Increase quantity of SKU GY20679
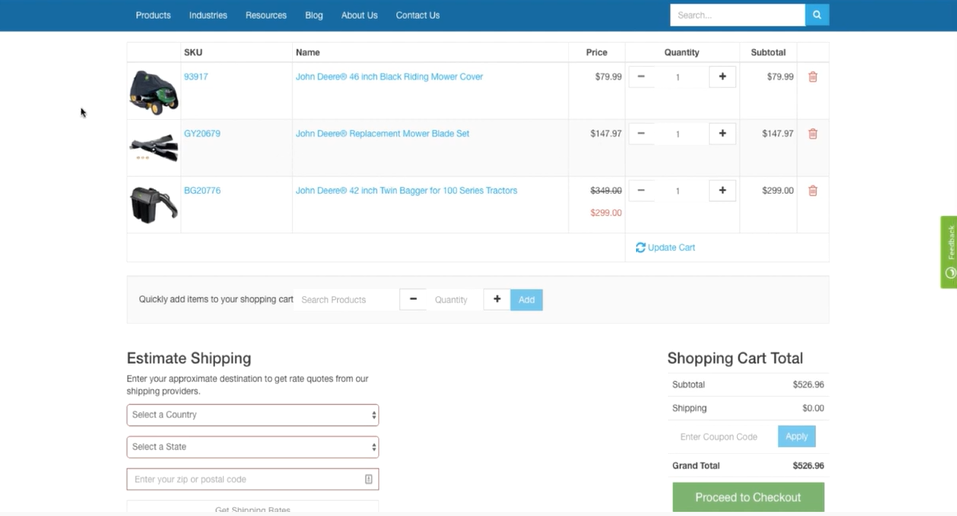 coord(722,134)
